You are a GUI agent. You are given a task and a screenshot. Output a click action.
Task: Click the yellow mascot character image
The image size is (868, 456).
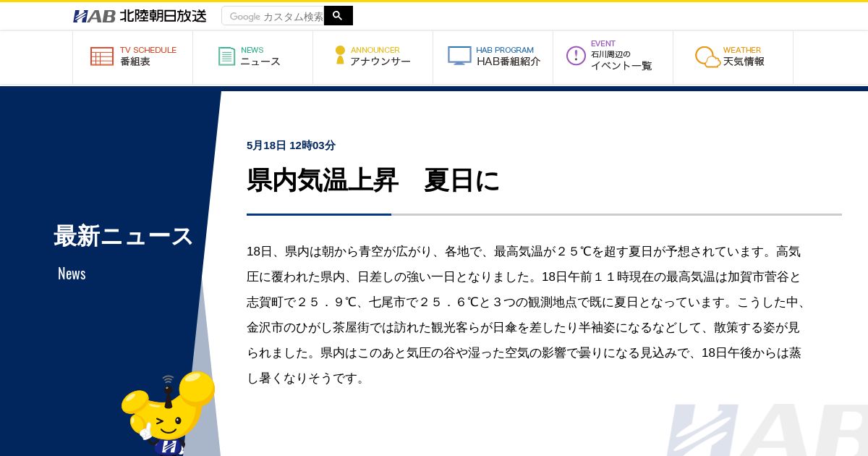tap(169, 413)
